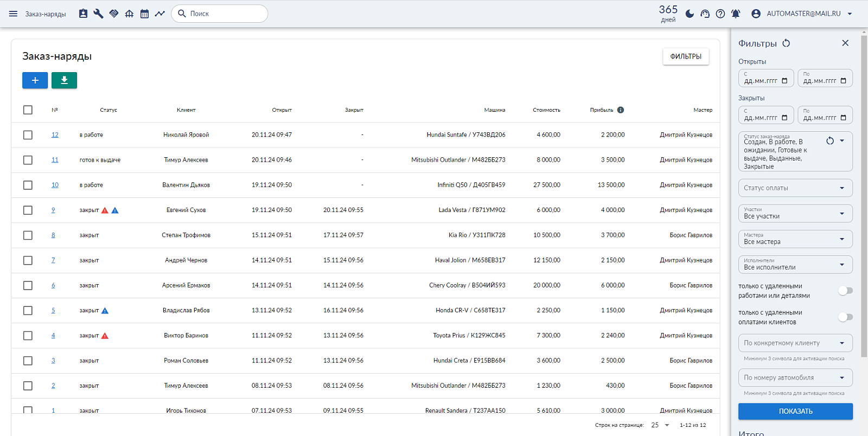This screenshot has width=868, height=436.
Task: Open rows per page dropdown showing 25
Action: [x=660, y=425]
